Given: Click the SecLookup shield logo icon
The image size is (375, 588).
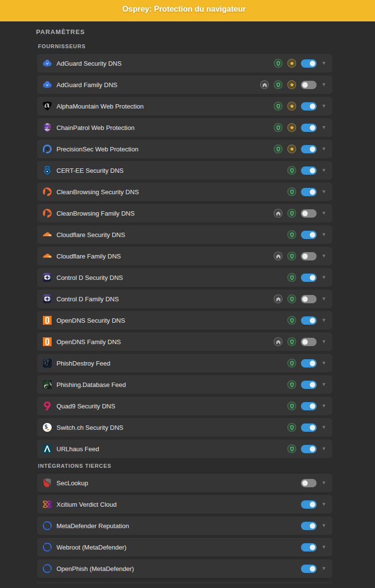Looking at the screenshot, I should [47, 483].
